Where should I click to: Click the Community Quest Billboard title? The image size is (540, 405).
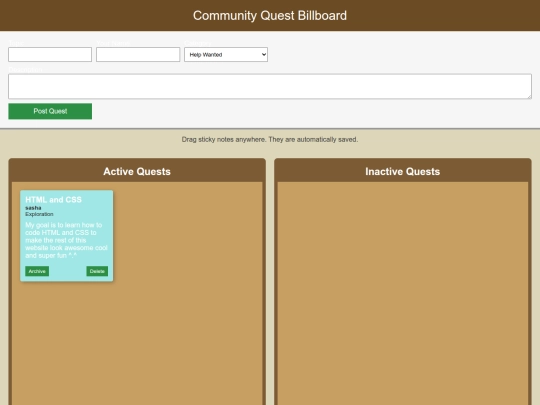[270, 15]
